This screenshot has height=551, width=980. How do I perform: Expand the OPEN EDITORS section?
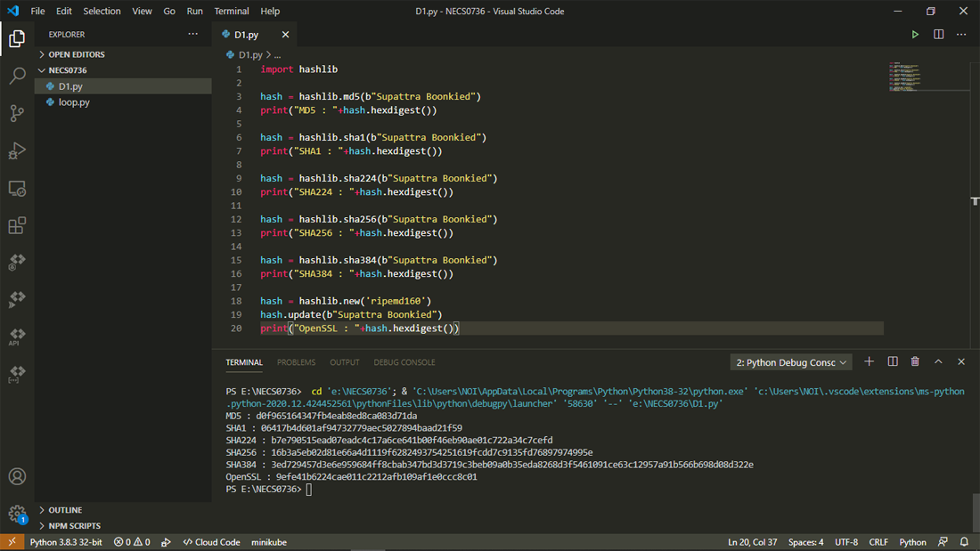(x=76, y=54)
